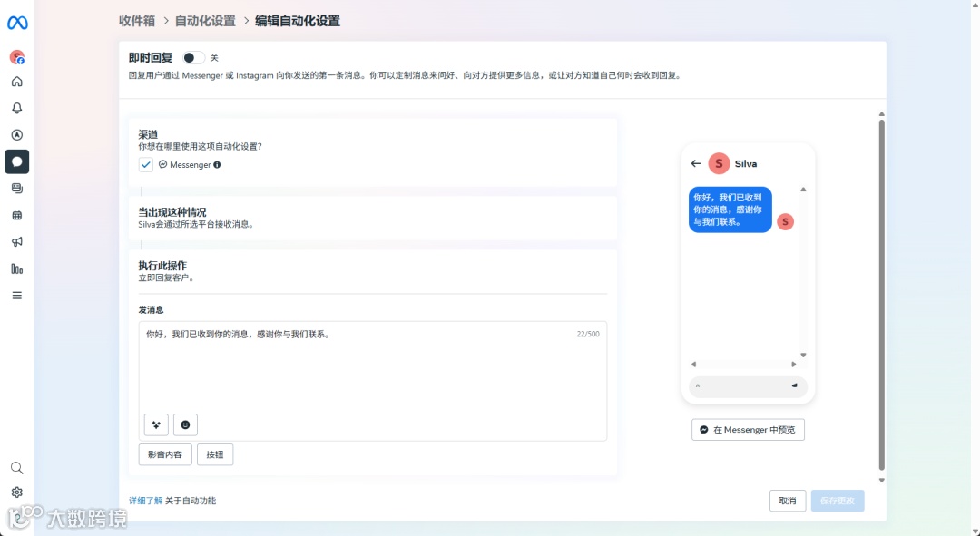Uncheck the Messenger channel checkbox

coord(145,165)
